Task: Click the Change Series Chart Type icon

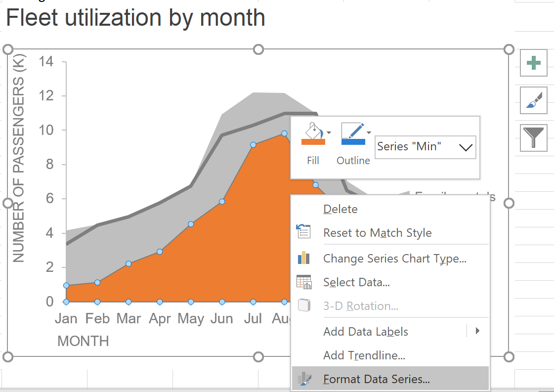Action: [x=304, y=258]
